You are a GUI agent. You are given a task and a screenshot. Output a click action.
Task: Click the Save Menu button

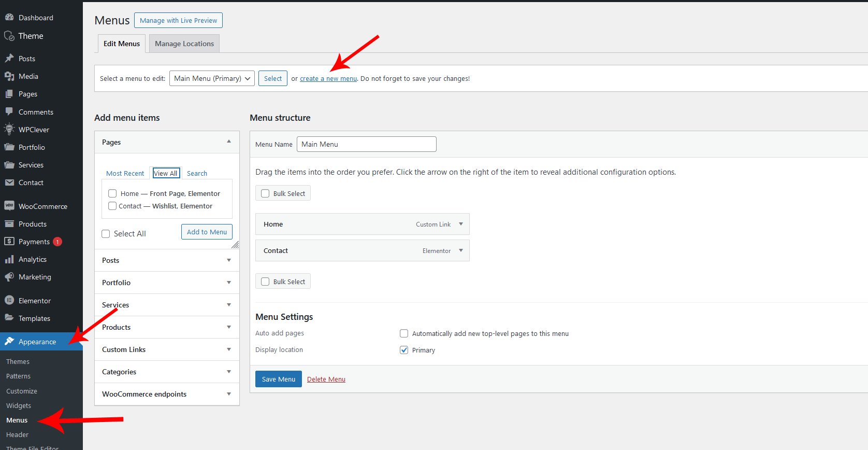278,379
